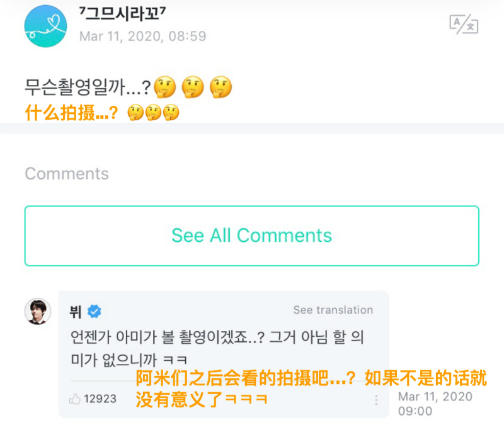Open 뷔's profile picture in the comment
Screen dimensions: 504x425
click(x=37, y=311)
